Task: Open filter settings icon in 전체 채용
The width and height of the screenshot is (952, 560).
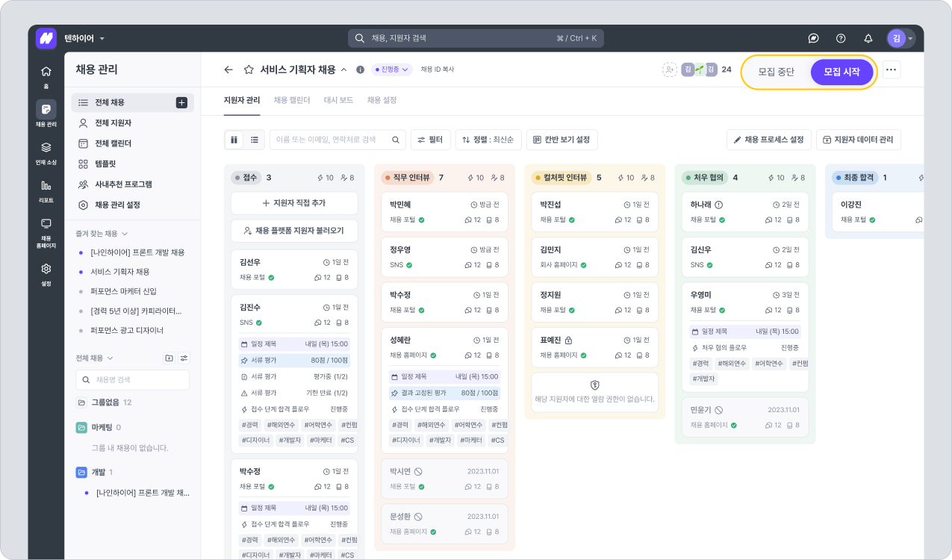Action: 184,358
